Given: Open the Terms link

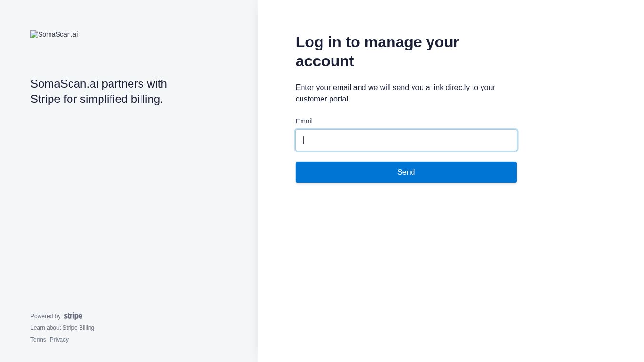Looking at the screenshot, I should [x=38, y=340].
